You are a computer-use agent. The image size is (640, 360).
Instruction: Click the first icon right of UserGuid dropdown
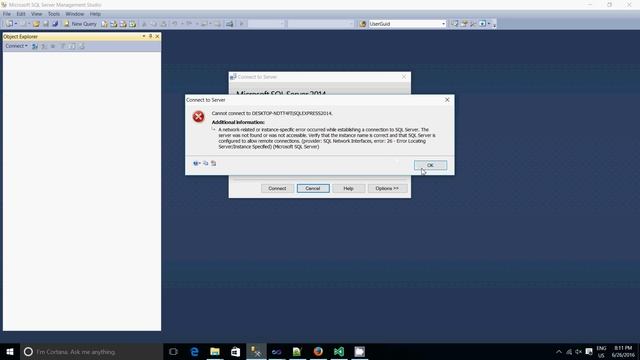[455, 24]
